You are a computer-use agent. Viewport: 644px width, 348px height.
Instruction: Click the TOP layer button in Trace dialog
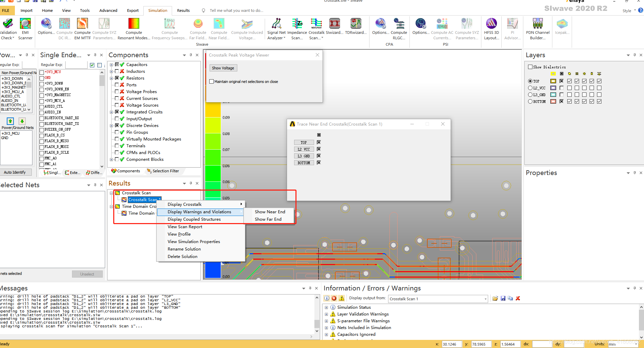pyautogui.click(x=304, y=143)
